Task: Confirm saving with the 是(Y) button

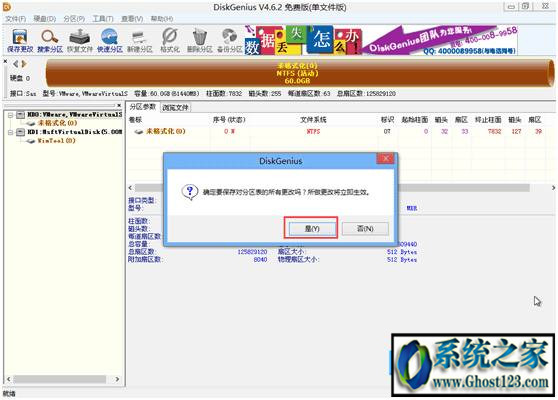Action: (x=312, y=228)
